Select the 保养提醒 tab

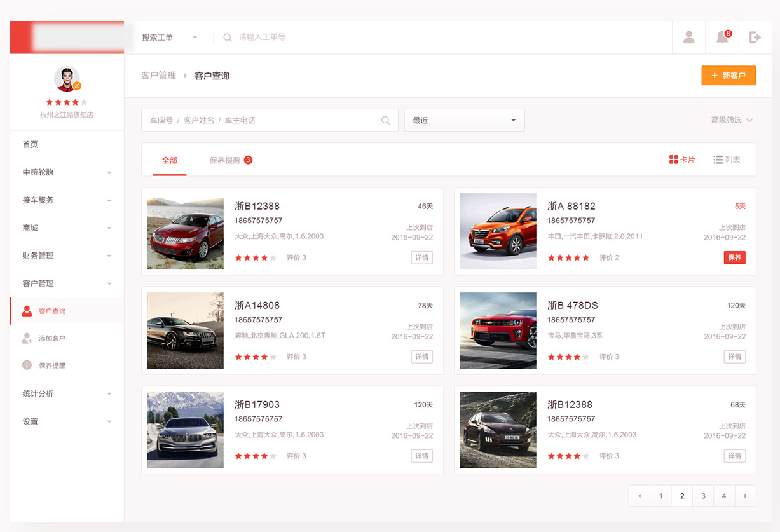pos(230,160)
